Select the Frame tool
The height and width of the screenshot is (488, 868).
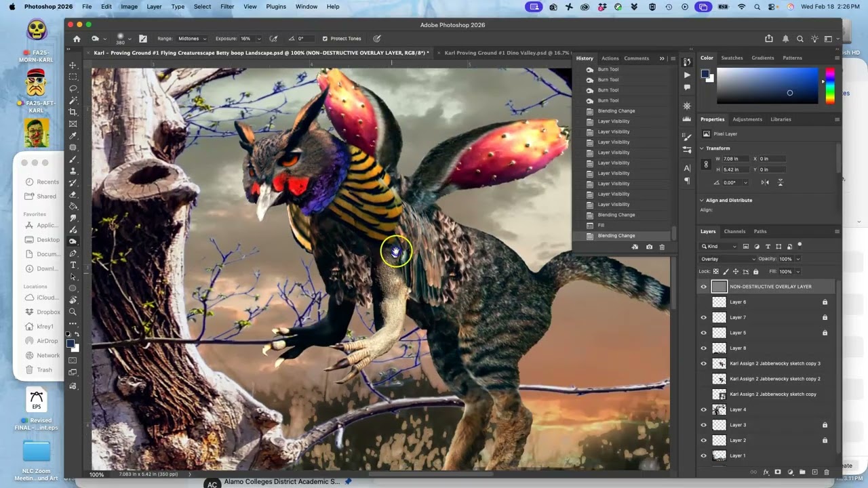click(73, 124)
